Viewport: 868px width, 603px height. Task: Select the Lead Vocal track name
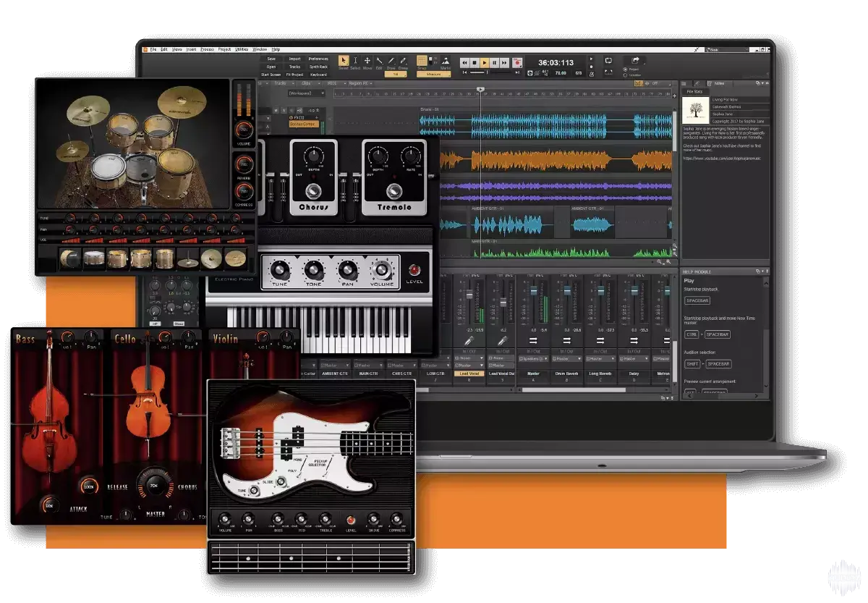(x=469, y=374)
